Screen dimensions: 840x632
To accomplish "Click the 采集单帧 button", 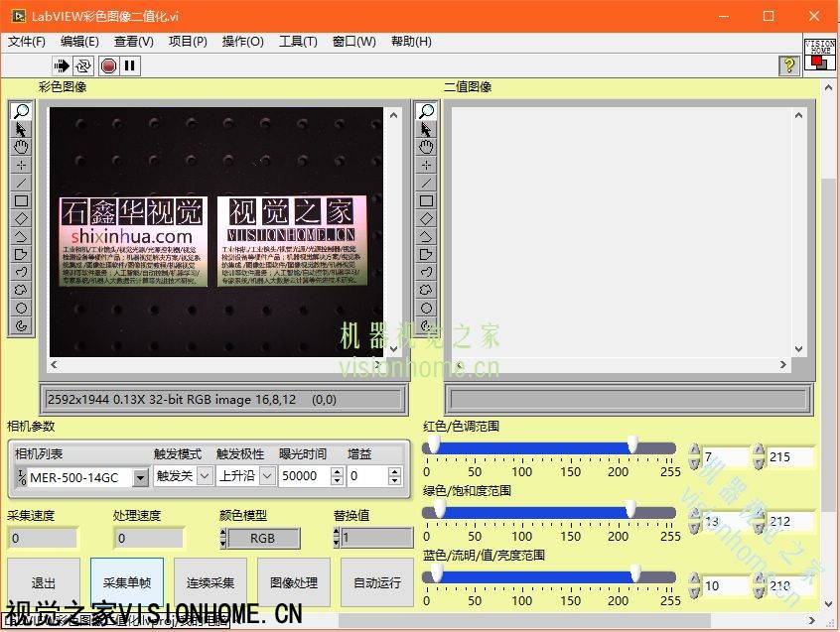I will (127, 582).
